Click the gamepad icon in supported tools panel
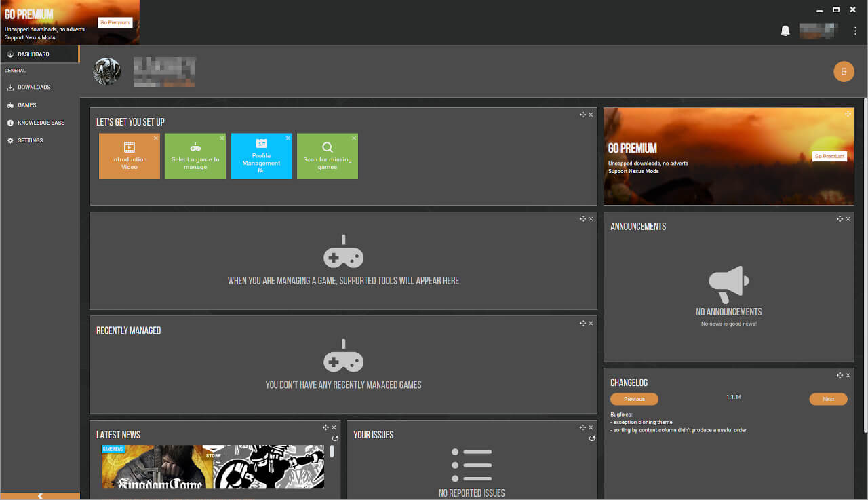This screenshot has height=500, width=868. 343,251
